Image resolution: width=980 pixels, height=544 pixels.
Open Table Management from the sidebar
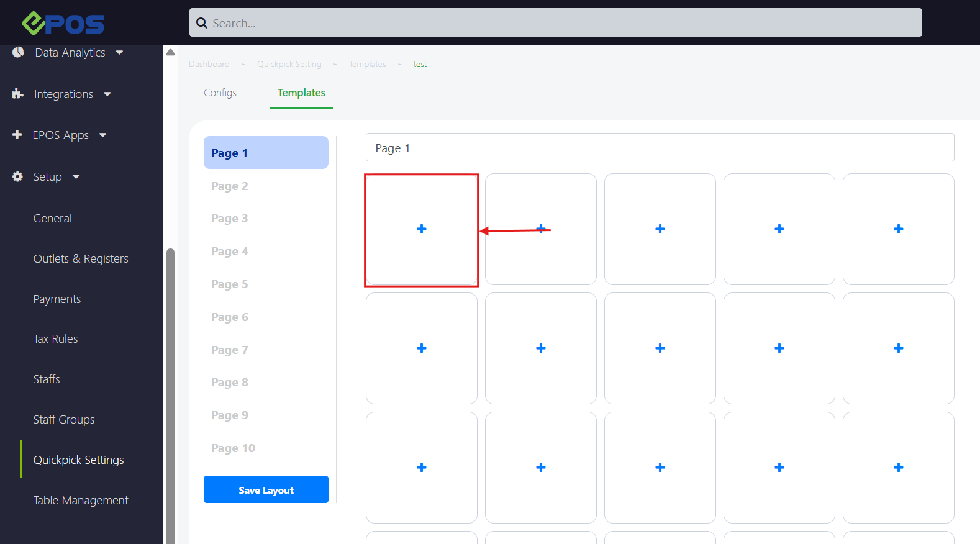[x=81, y=501]
